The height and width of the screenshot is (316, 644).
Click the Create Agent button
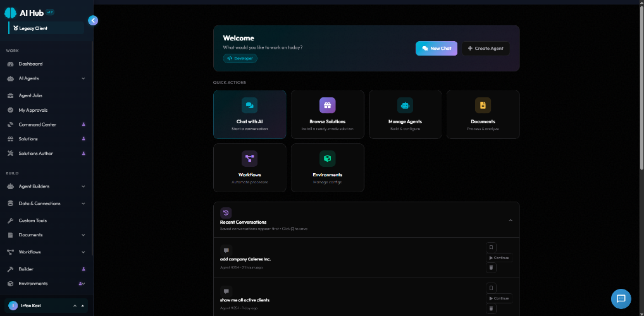point(485,49)
